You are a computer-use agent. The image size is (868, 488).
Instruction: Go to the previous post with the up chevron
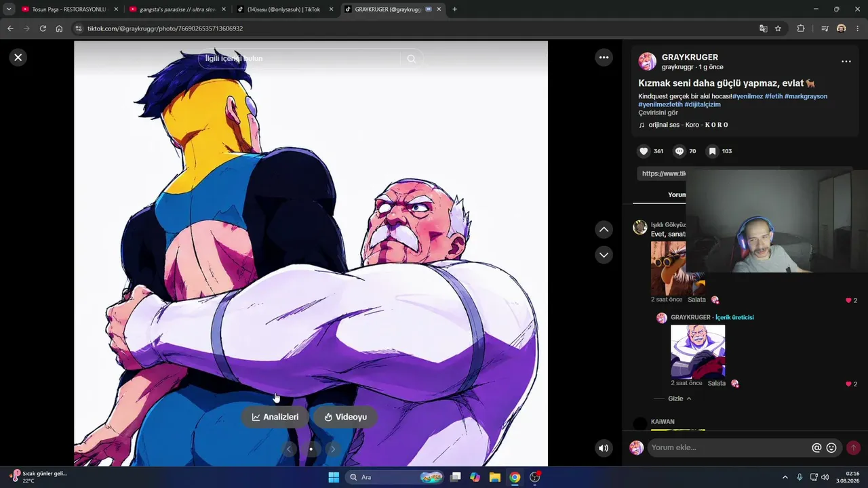pyautogui.click(x=604, y=230)
